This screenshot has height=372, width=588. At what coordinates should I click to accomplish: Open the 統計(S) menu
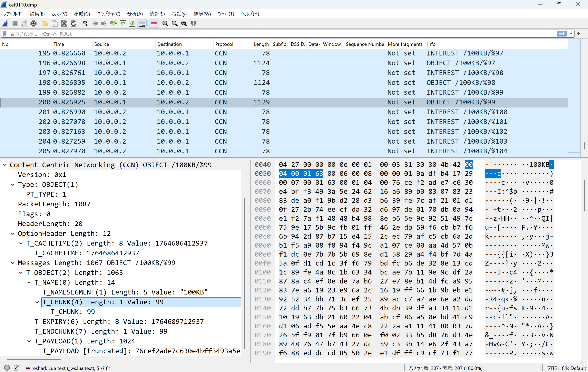point(157,14)
